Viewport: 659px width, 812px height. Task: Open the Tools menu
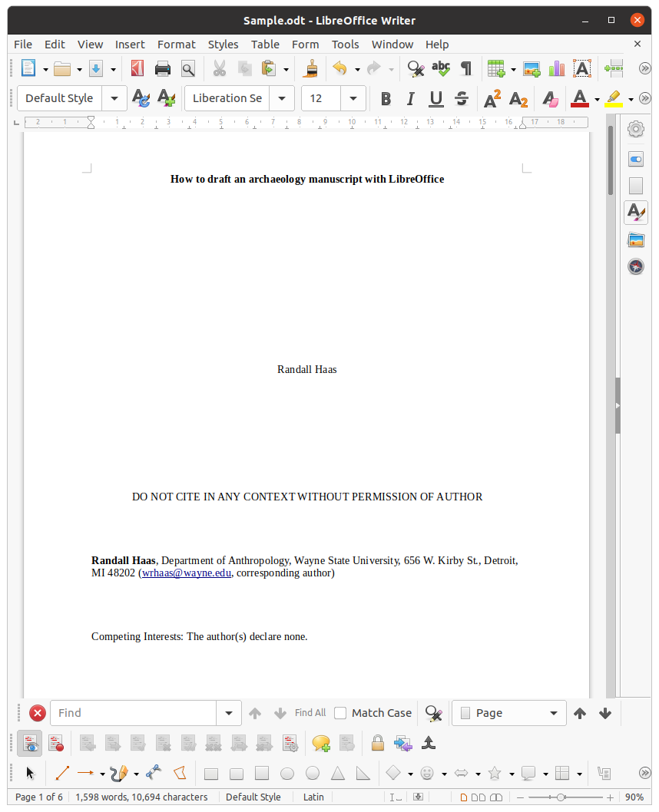345,45
